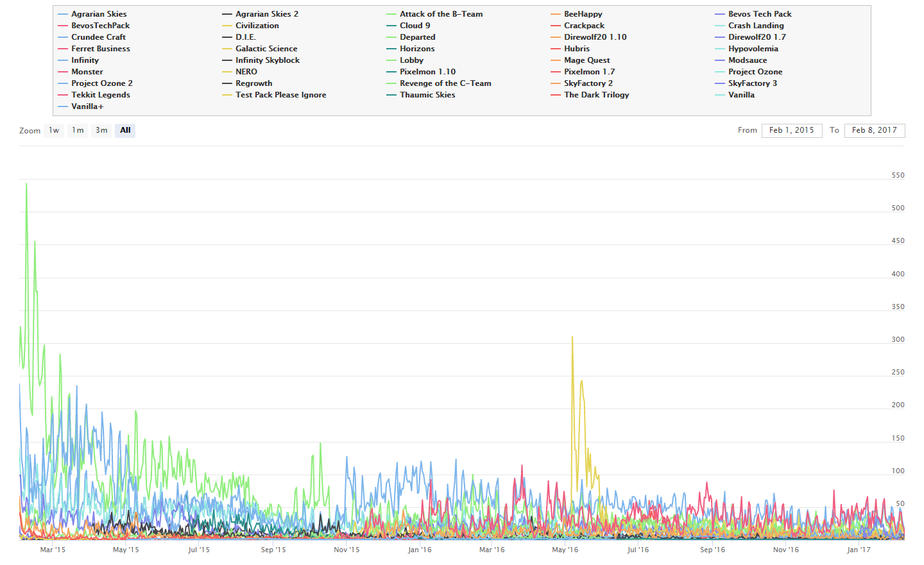Viewport: 924px width, 565px height.
Task: Toggle Vanilla legend entry
Action: (x=735, y=95)
